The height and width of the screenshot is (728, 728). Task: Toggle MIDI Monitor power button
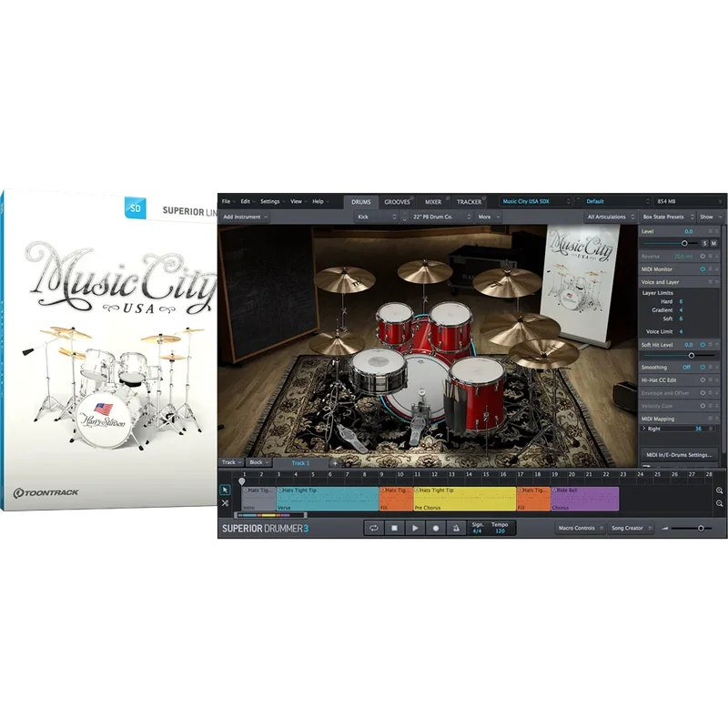click(703, 268)
